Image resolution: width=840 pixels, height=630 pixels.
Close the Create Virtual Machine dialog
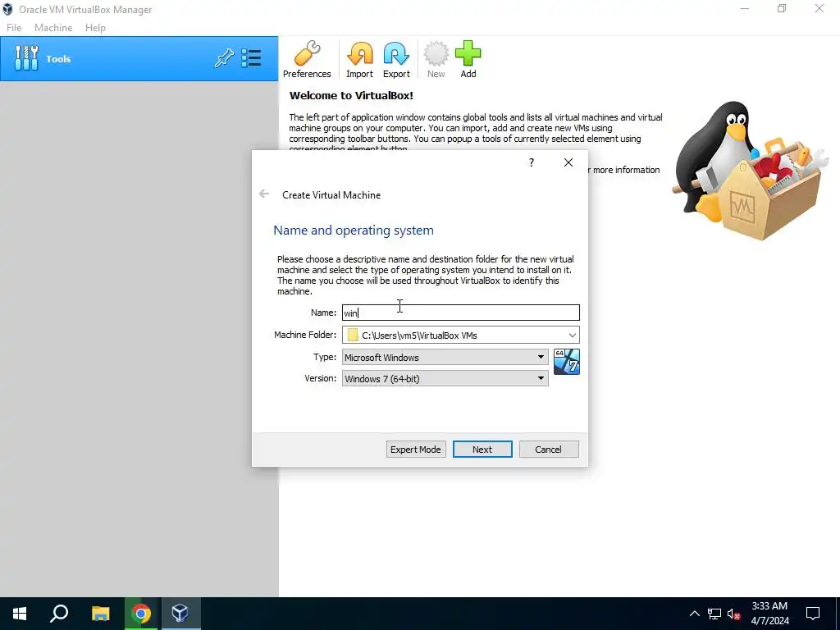coord(568,162)
